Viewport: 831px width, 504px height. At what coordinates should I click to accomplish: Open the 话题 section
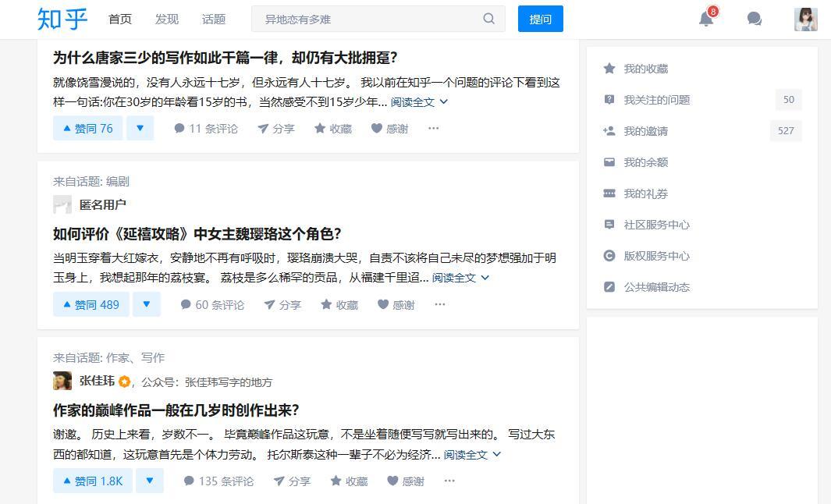tap(213, 19)
